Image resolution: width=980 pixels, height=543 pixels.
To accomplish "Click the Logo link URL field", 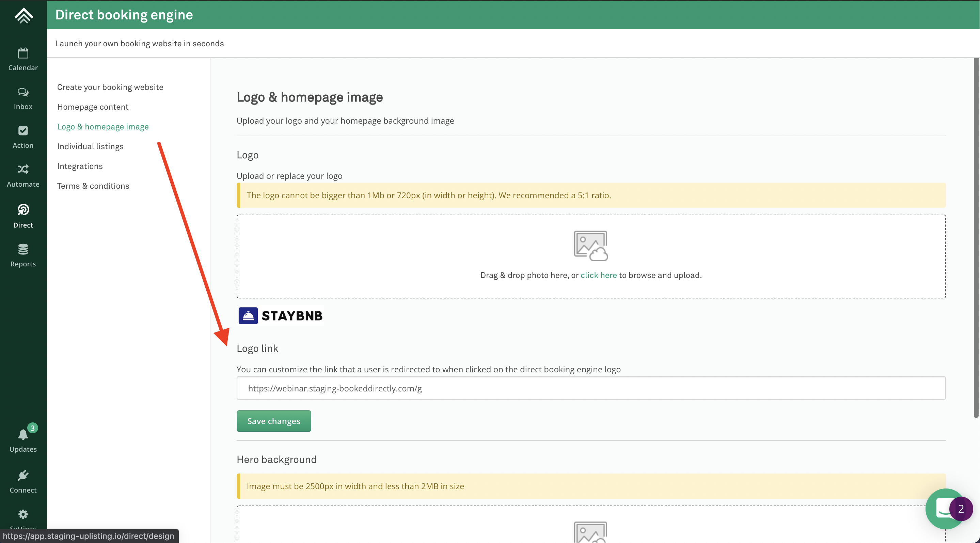I will coord(591,388).
